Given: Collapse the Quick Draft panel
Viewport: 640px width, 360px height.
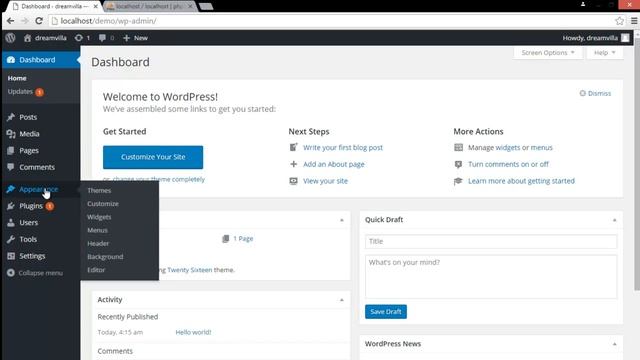Looking at the screenshot, I should point(614,220).
